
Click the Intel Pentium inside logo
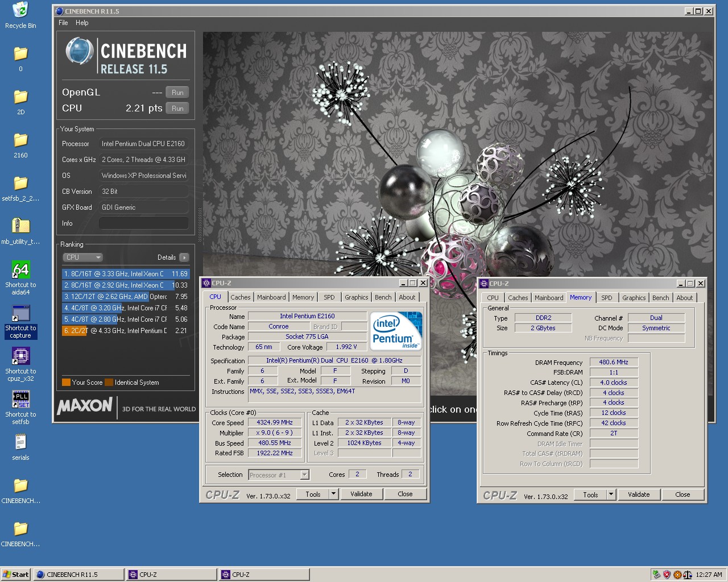(396, 331)
